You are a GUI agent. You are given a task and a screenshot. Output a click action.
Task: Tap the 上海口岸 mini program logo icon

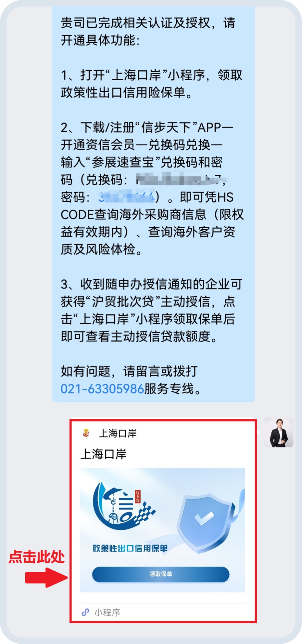(86, 433)
